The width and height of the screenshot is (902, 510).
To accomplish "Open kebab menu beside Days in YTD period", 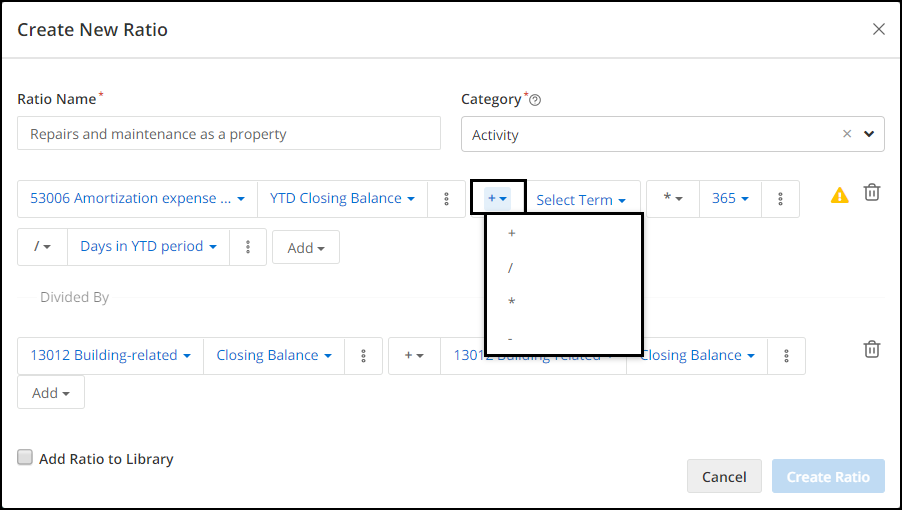I will (248, 247).
